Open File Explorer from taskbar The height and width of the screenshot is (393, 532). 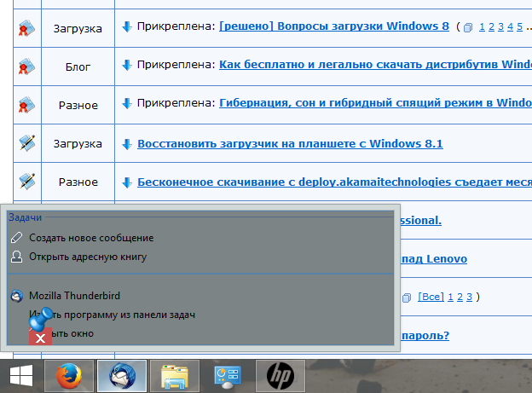pos(175,376)
